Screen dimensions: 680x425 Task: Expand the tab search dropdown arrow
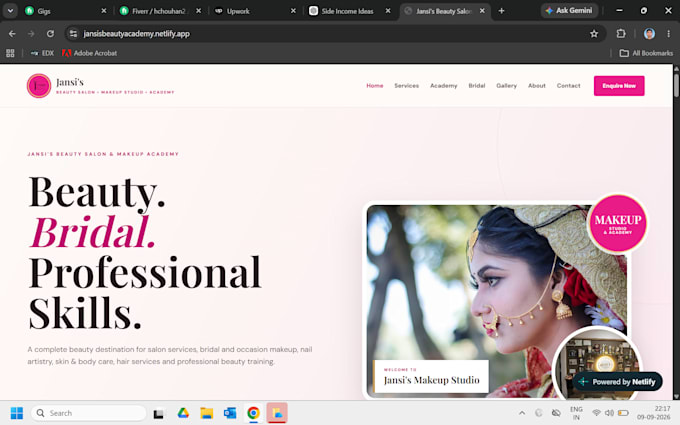[x=10, y=11]
